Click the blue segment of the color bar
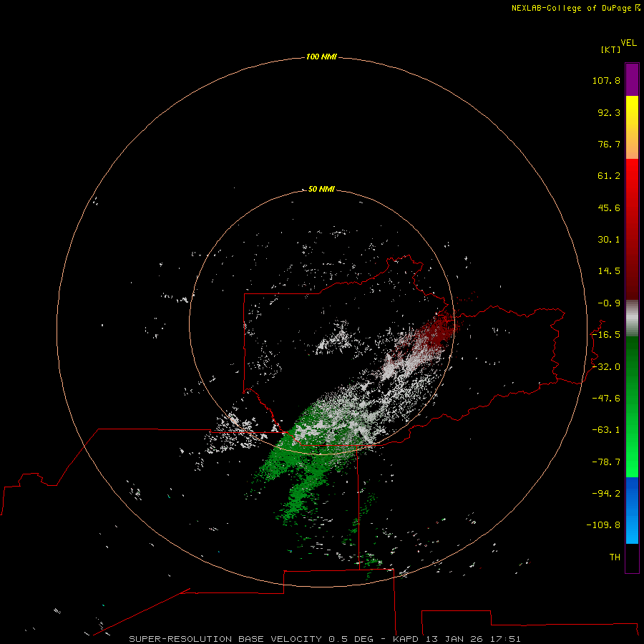This screenshot has height=644, width=644. [x=632, y=510]
